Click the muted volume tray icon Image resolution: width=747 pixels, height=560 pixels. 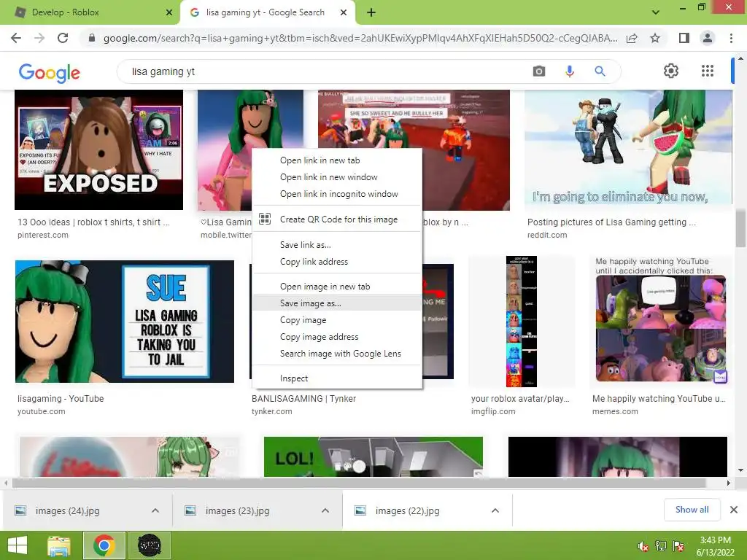[643, 546]
